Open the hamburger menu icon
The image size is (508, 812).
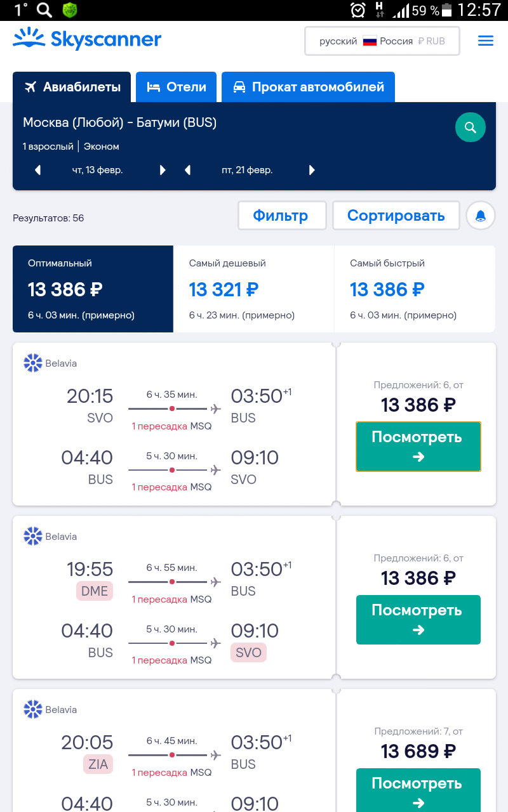tap(486, 41)
